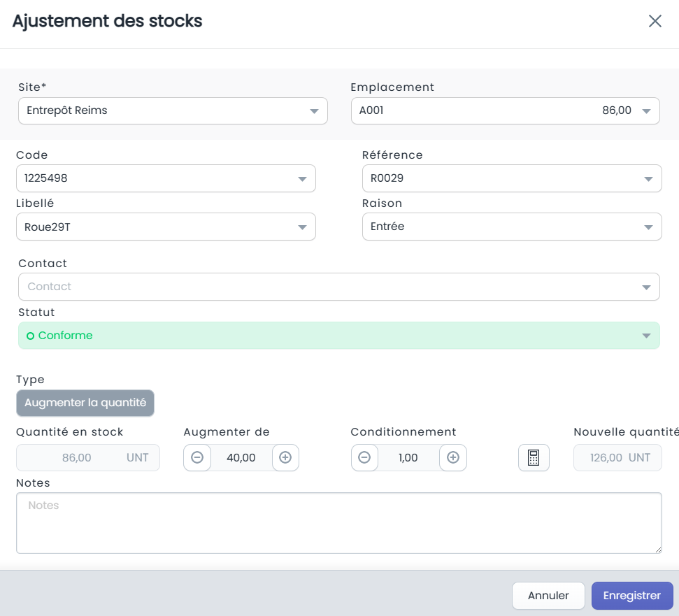Click the Augmenter de 40,00 field
The width and height of the screenshot is (679, 616).
[x=241, y=457]
